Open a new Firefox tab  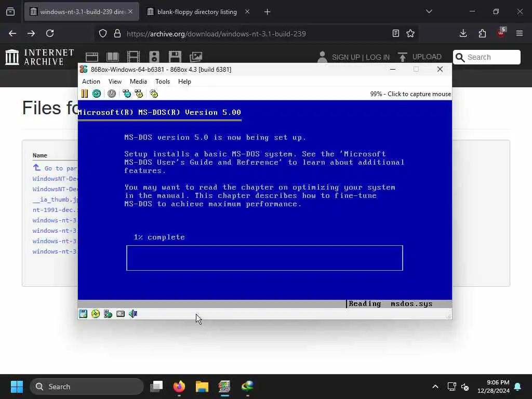(268, 12)
